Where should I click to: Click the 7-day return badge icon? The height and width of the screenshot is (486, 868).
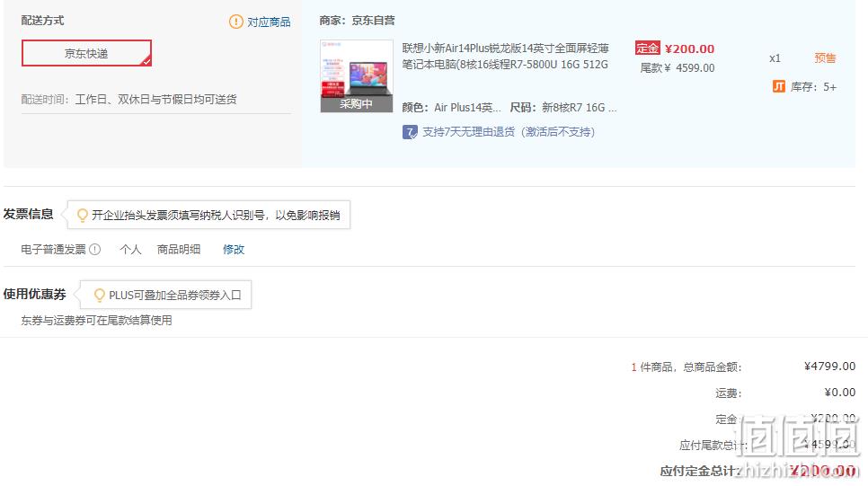click(x=410, y=132)
